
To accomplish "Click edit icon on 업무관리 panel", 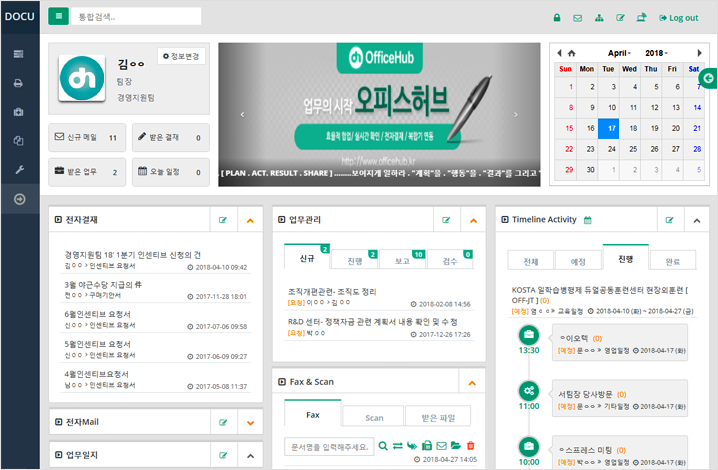I will coord(446,220).
